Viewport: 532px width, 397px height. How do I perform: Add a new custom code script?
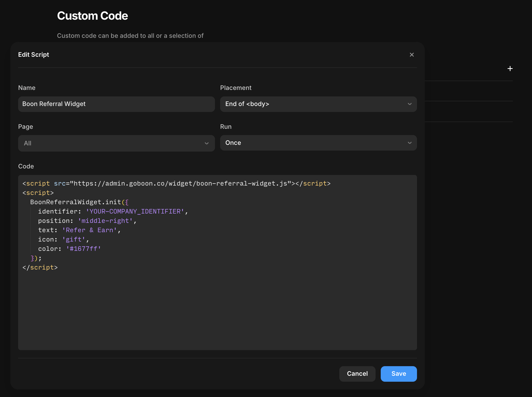coord(510,69)
